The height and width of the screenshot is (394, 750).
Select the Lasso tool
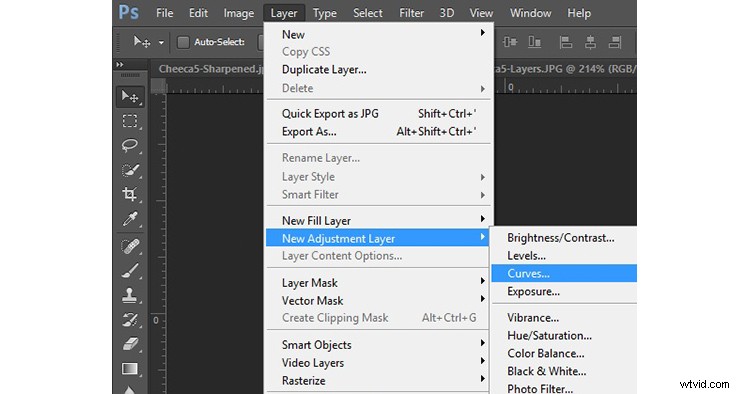[x=130, y=145]
